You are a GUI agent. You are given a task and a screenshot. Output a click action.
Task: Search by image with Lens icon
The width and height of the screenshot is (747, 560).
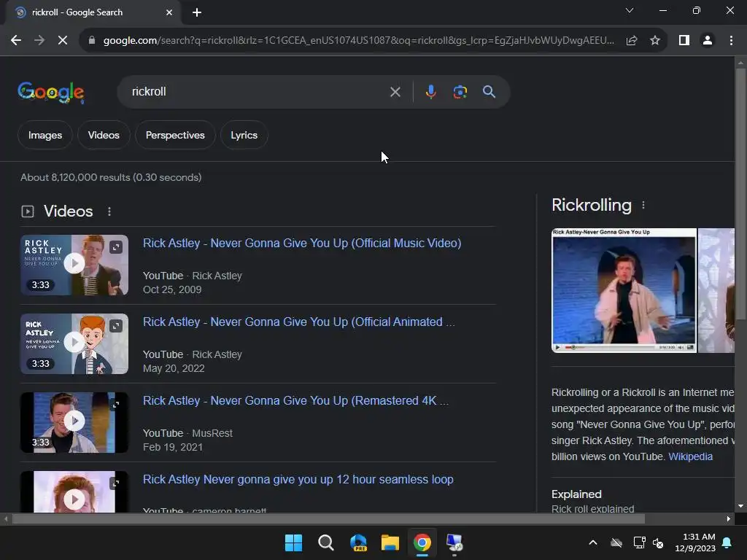pyautogui.click(x=460, y=91)
